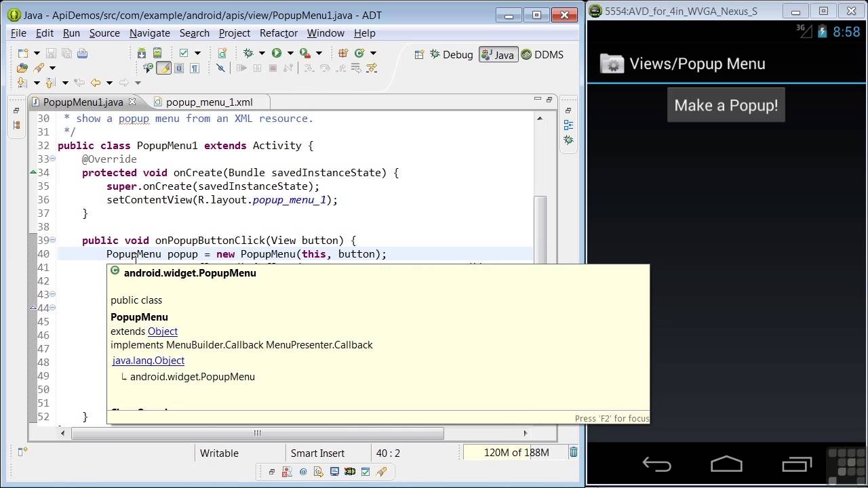Click the Open Type folder icon

(22, 68)
